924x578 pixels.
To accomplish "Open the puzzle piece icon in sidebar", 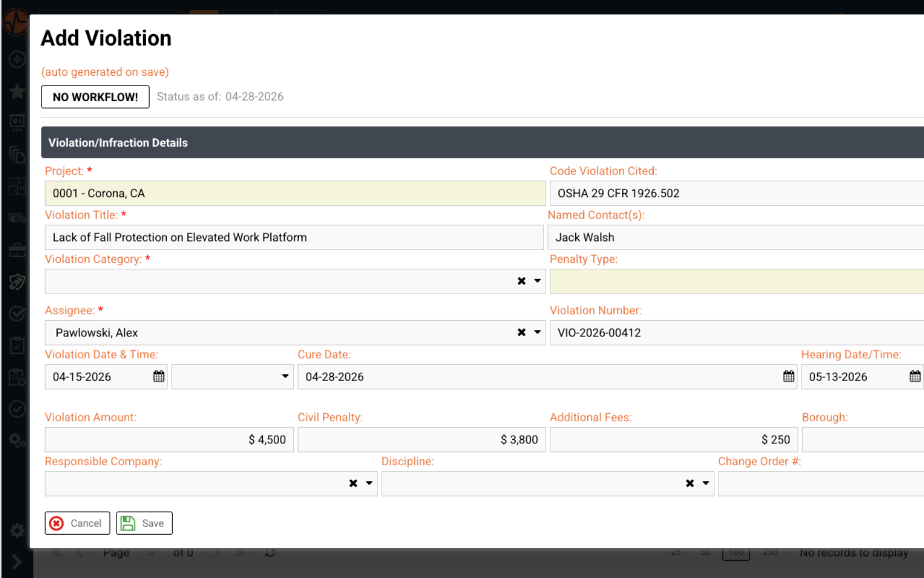I will pos(17,186).
